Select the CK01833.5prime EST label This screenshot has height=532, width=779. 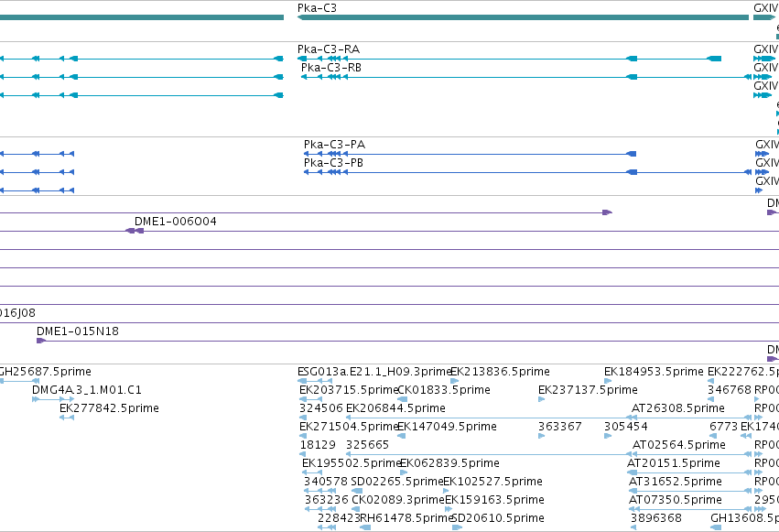click(444, 390)
